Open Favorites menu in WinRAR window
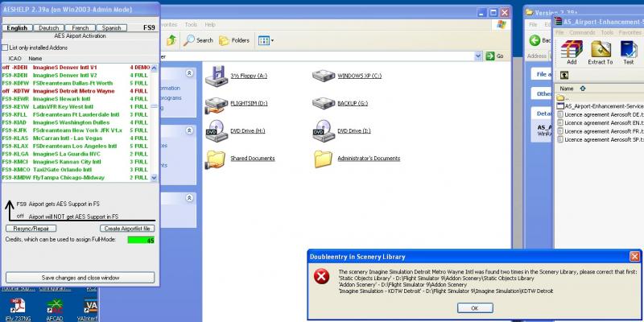644x322 pixels. [x=630, y=32]
